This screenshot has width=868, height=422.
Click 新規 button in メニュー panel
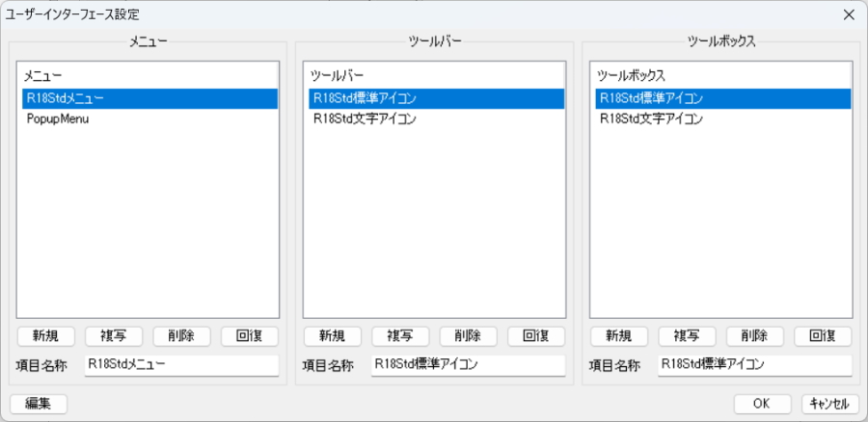(x=45, y=336)
